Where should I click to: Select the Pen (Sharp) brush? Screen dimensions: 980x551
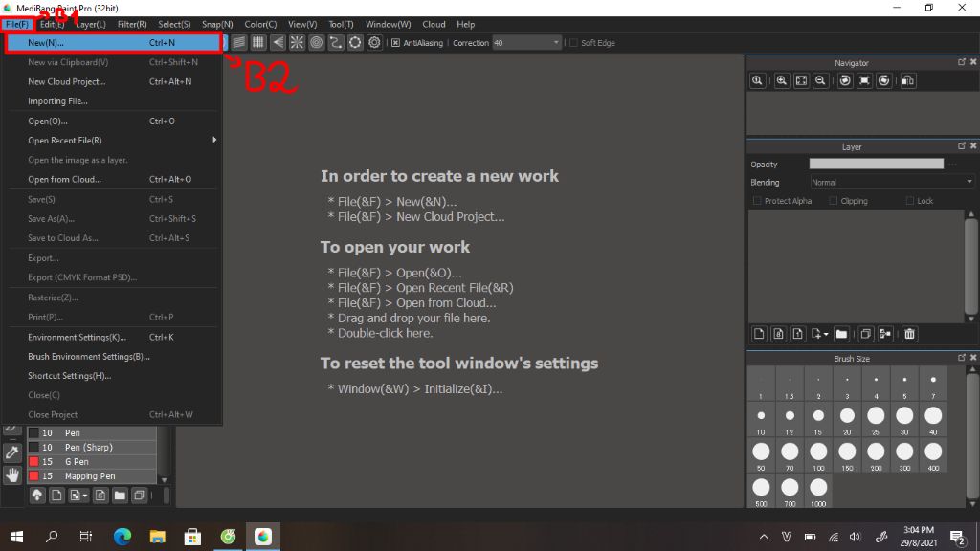[92, 448]
